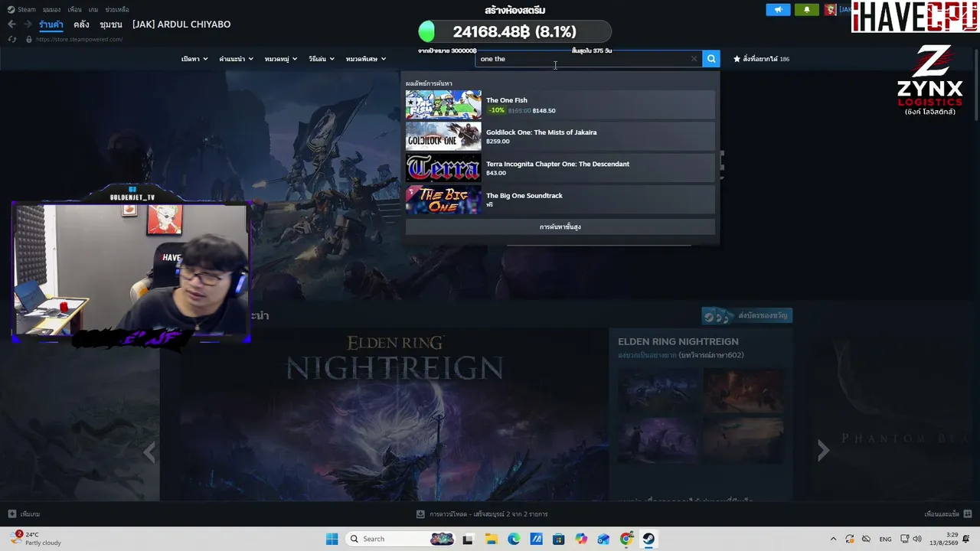This screenshot has width=980, height=551.
Task: Click the การค้นหาขั้นสูง advanced search button
Action: (x=560, y=227)
